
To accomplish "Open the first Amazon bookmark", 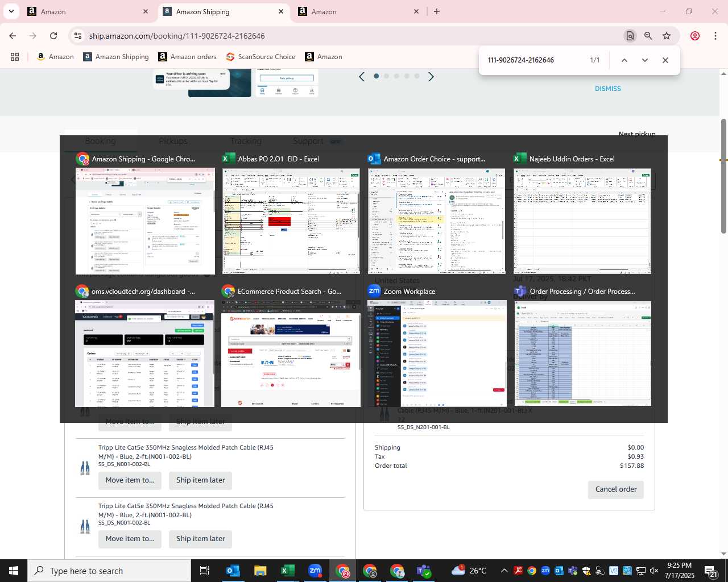I will 55,57.
